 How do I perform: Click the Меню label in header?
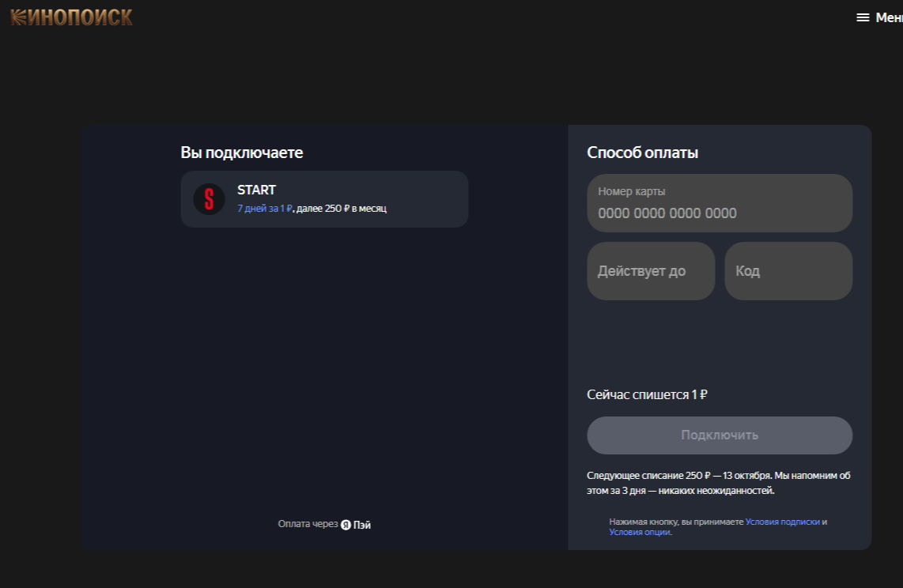coord(889,17)
